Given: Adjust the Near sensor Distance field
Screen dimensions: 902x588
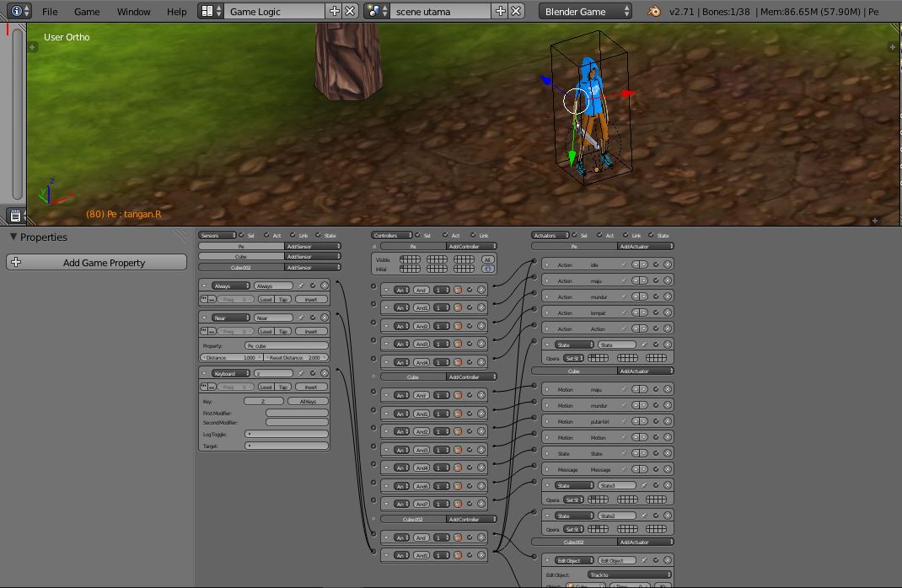Looking at the screenshot, I should click(x=231, y=357).
